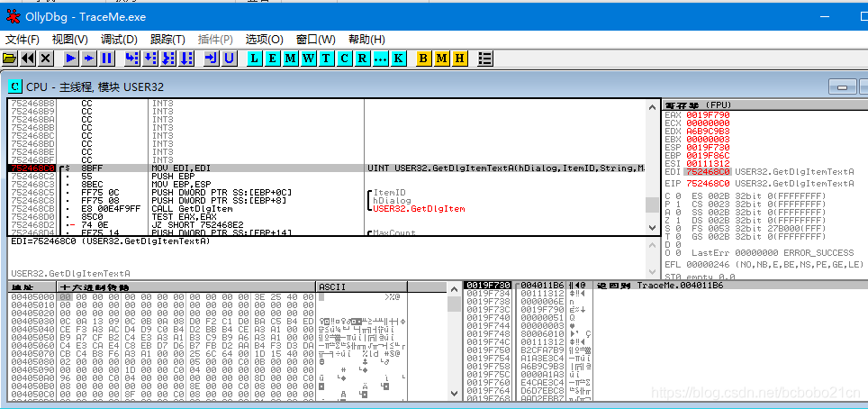The height and width of the screenshot is (409, 868).
Task: Open the search Results (R) icon
Action: click(x=362, y=59)
